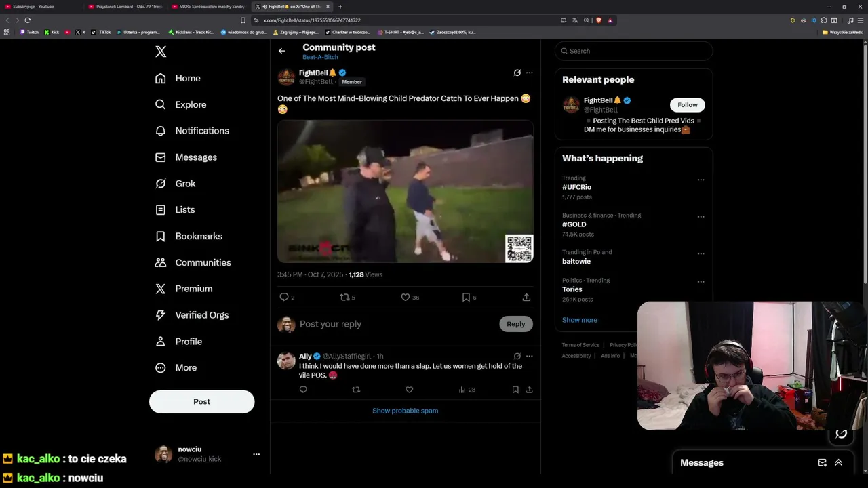Open Wszystkie zakładki bookmarks folder
868x488 pixels.
[x=843, y=32]
